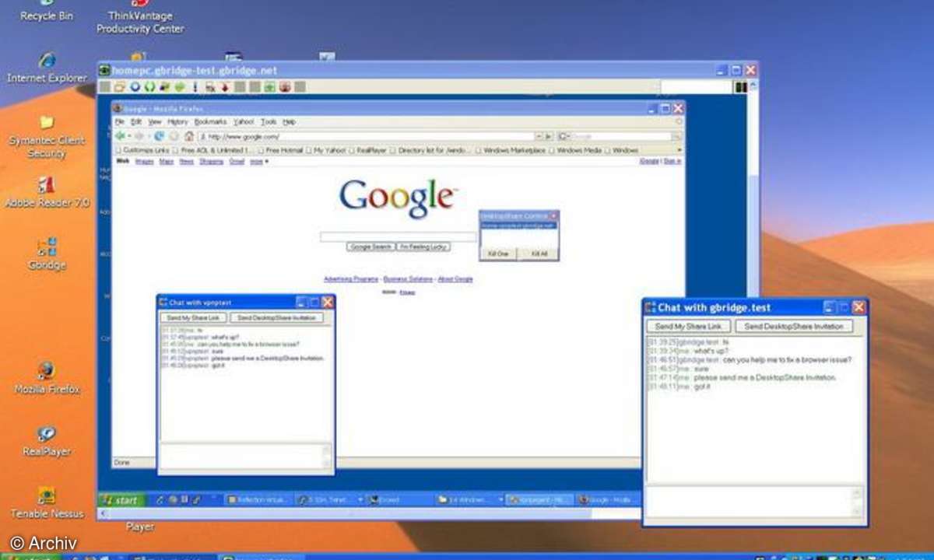Select the Gbridge desktop icon
The width and height of the screenshot is (934, 560).
(47, 254)
